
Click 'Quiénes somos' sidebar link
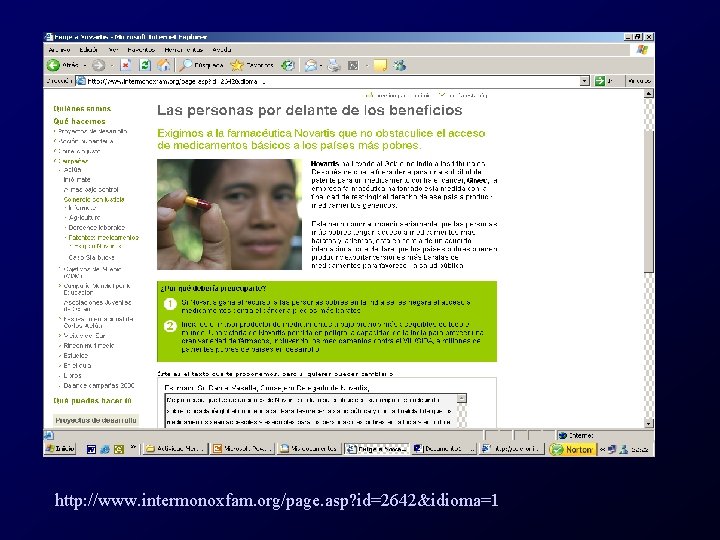pyautogui.click(x=82, y=109)
